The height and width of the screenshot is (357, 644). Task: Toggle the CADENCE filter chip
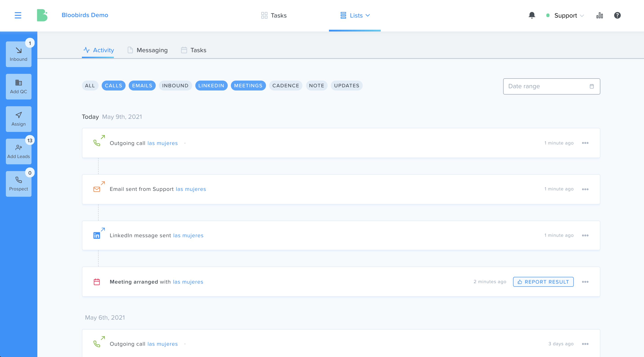click(286, 86)
